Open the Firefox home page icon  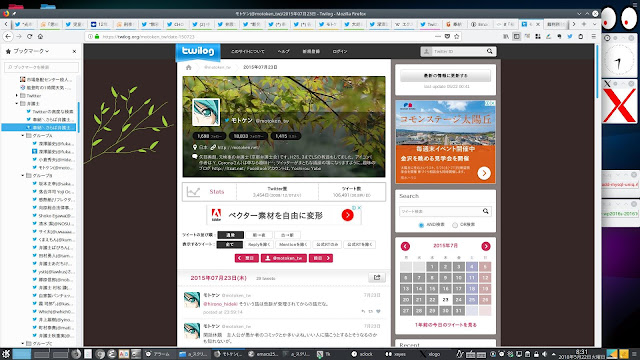(40, 36)
